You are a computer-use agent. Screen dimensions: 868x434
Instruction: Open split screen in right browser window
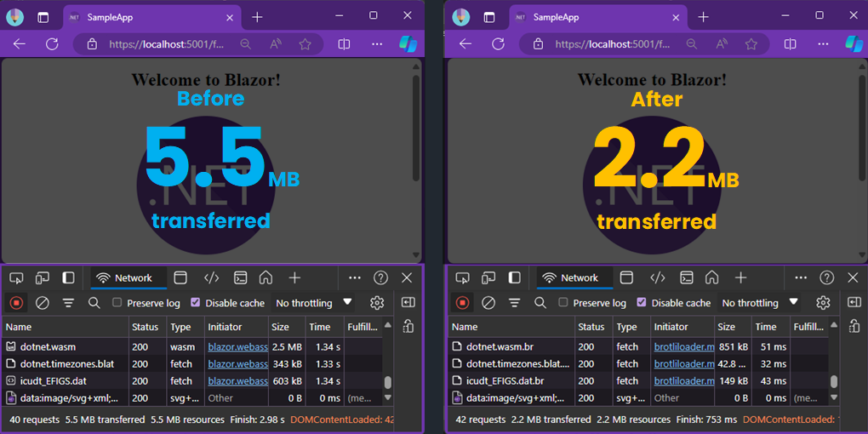click(x=791, y=44)
